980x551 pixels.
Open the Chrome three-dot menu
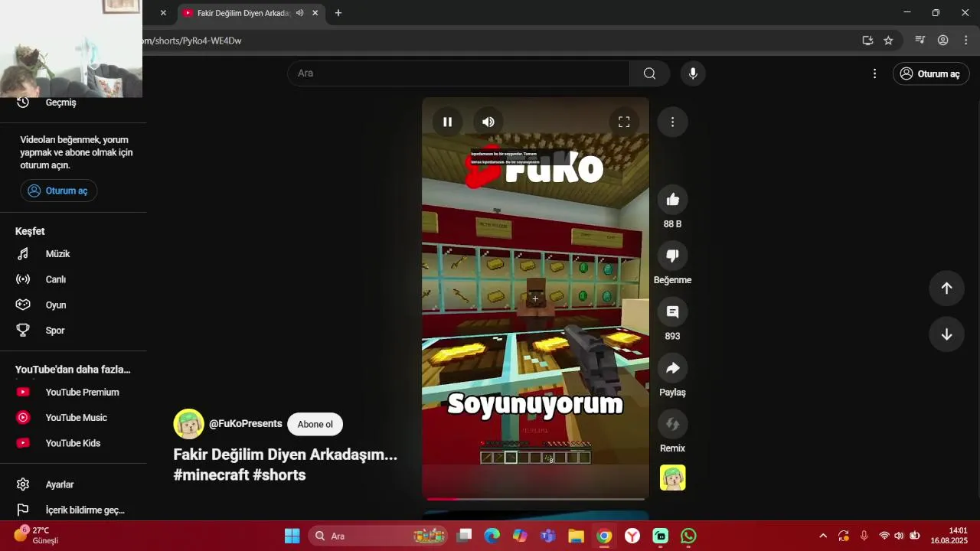pyautogui.click(x=966, y=41)
